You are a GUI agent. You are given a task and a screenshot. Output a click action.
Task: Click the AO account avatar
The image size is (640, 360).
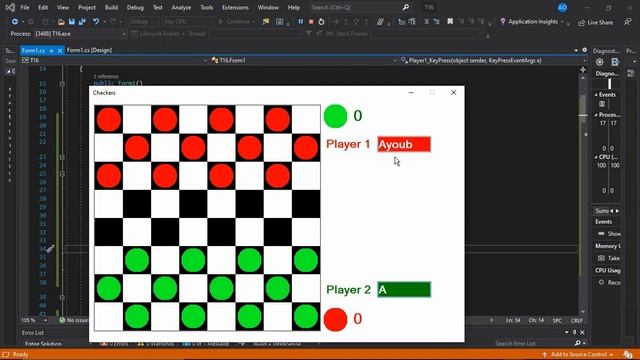pyautogui.click(x=562, y=7)
